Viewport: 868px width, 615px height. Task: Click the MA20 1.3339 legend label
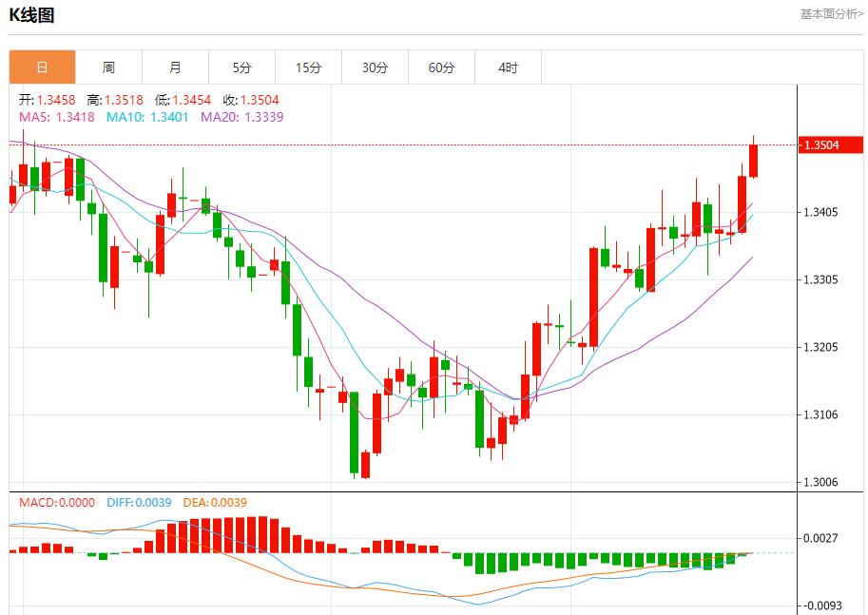pos(241,117)
